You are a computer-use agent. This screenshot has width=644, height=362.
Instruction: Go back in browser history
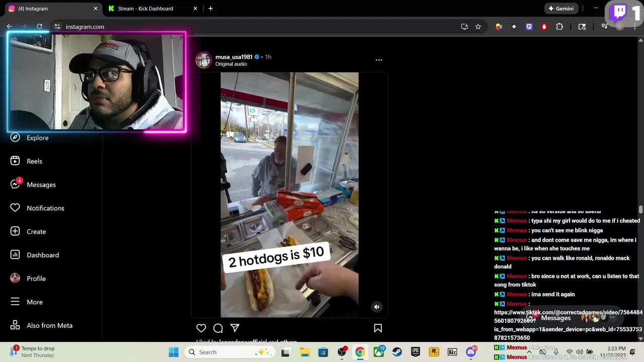click(x=9, y=27)
